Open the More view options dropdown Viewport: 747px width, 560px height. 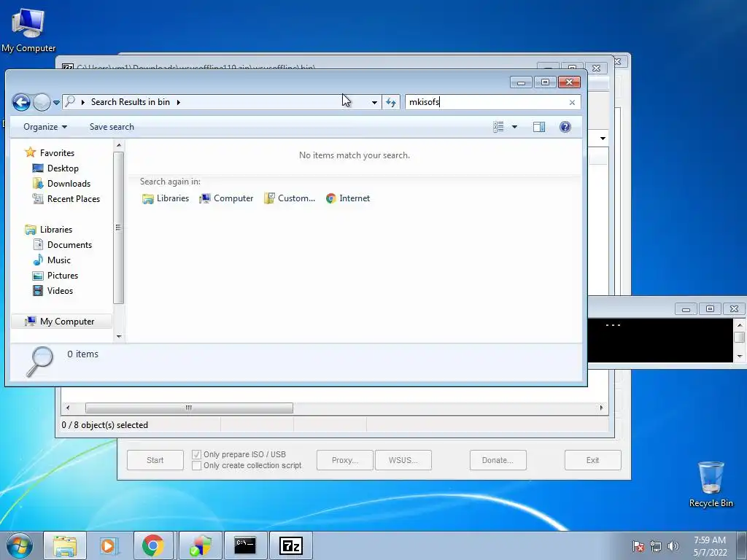click(x=514, y=127)
